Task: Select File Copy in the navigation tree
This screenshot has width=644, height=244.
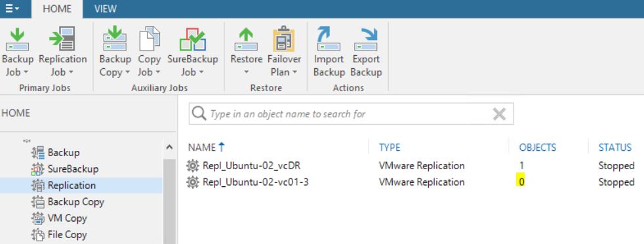Action: 68,235
